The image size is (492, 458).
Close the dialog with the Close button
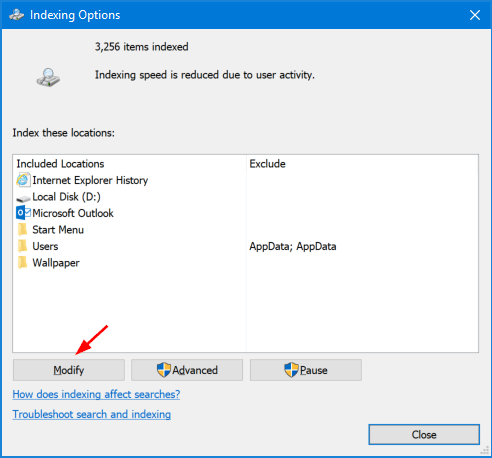(424, 434)
